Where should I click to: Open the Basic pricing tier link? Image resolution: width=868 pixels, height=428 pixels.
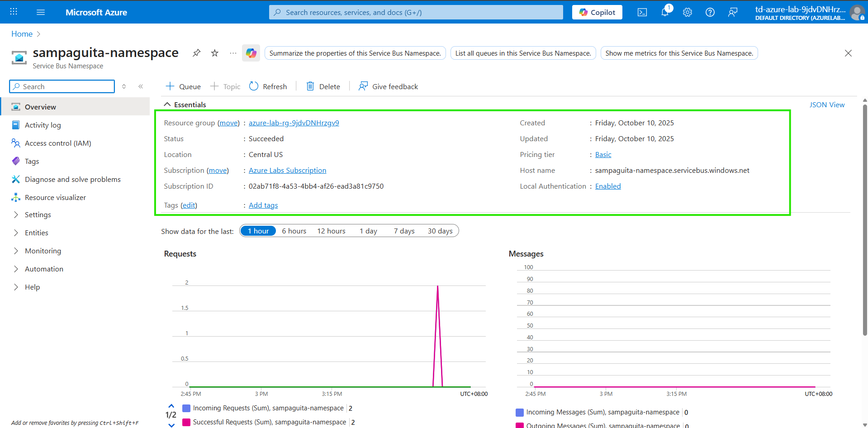coord(603,154)
